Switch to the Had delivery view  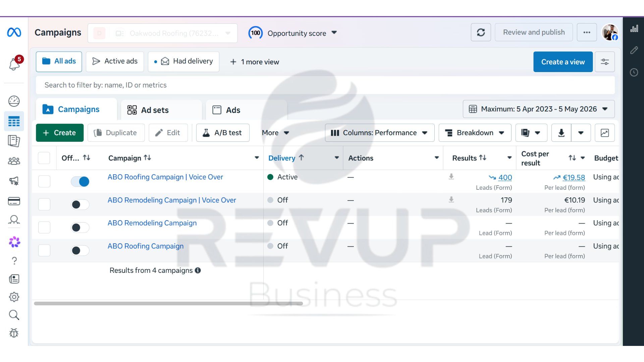(183, 62)
